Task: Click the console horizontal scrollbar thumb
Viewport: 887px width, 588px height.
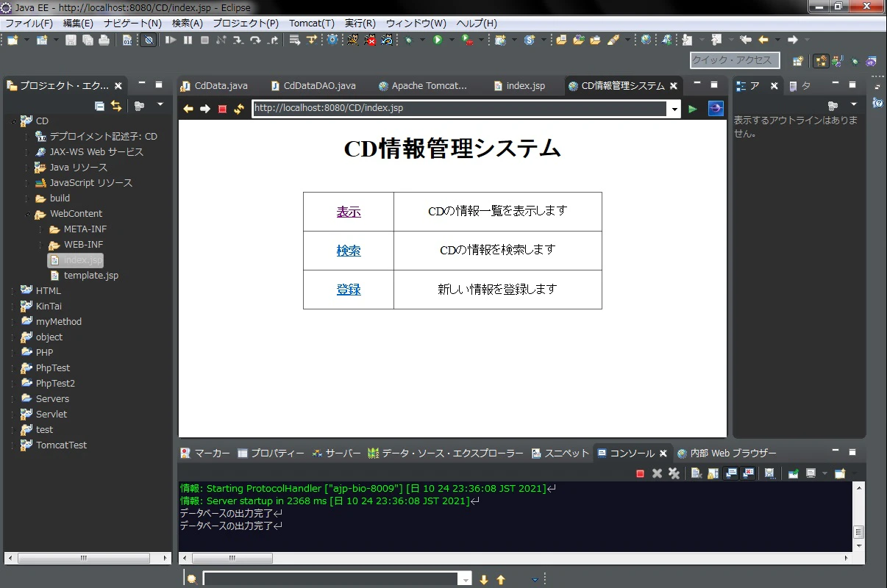Action: (x=232, y=559)
